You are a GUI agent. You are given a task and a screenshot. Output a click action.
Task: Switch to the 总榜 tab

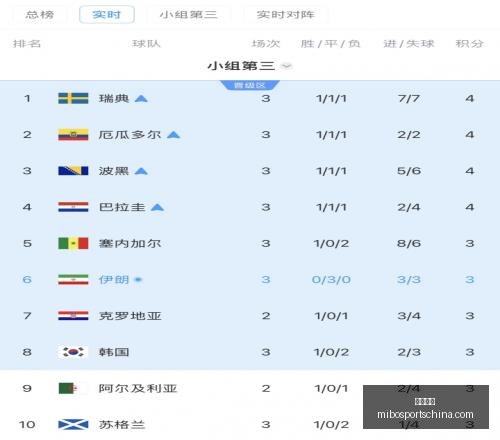[x=40, y=15]
